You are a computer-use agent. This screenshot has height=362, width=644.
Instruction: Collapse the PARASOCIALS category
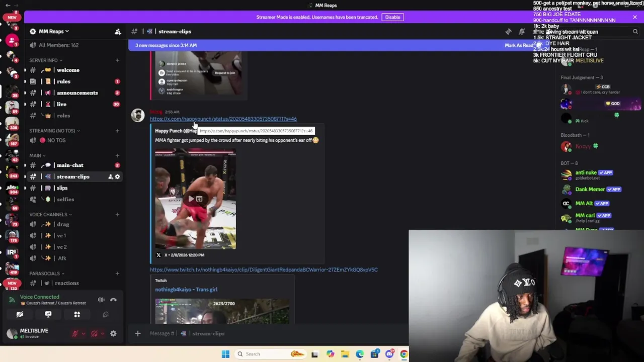[x=47, y=274]
